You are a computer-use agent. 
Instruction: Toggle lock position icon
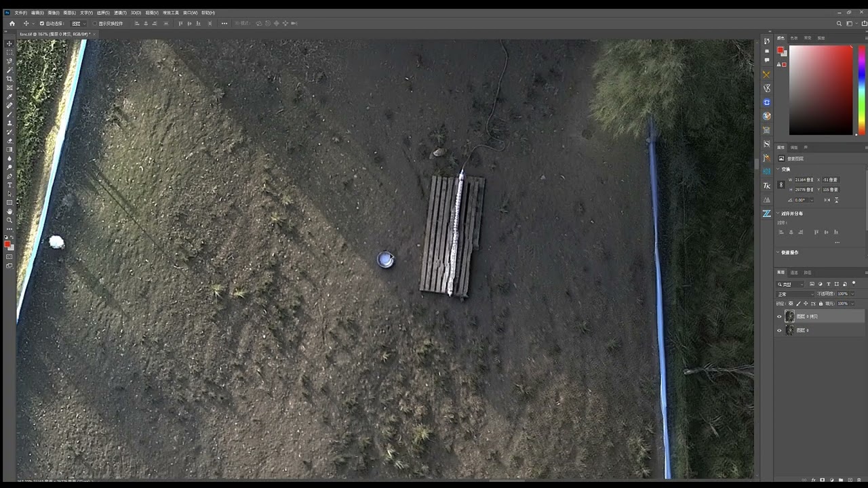click(x=806, y=304)
